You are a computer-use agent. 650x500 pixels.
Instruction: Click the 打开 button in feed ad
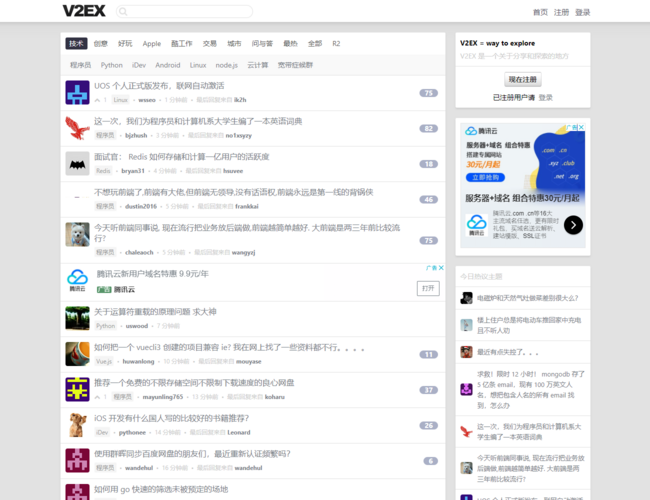pyautogui.click(x=428, y=288)
